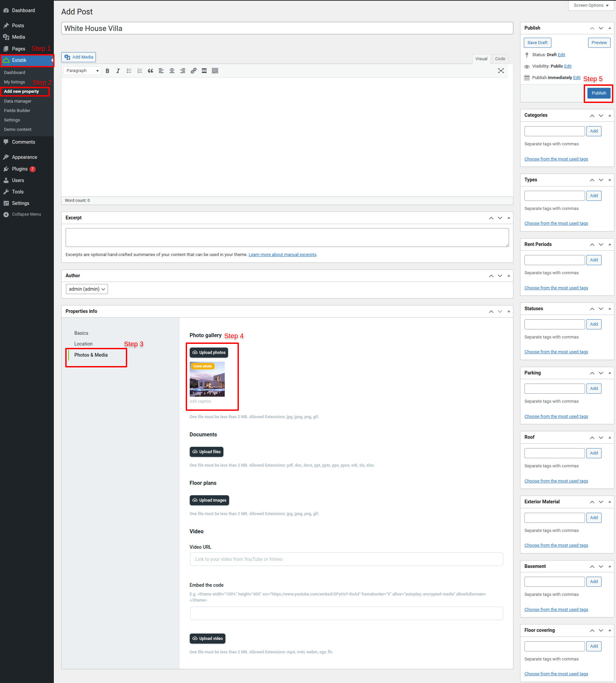Insert a numbered list
The width and height of the screenshot is (616, 683).
pyautogui.click(x=139, y=71)
